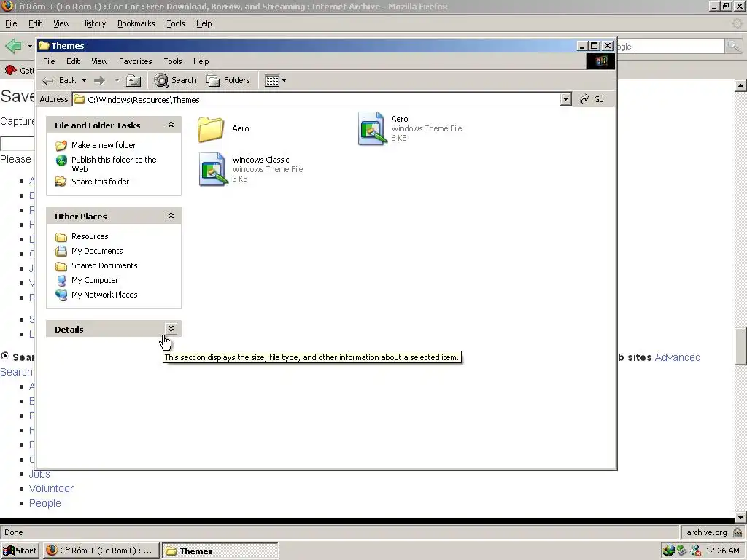Select the Aero folder icon

211,128
